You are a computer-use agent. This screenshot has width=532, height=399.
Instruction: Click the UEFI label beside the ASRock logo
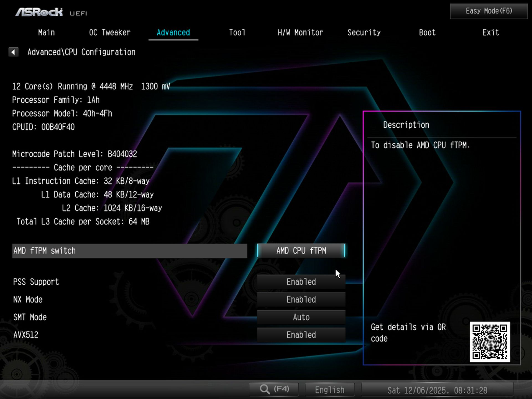[78, 13]
